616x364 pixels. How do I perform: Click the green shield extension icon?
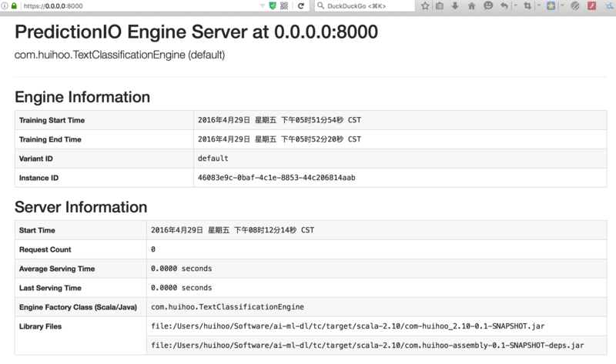click(x=273, y=6)
